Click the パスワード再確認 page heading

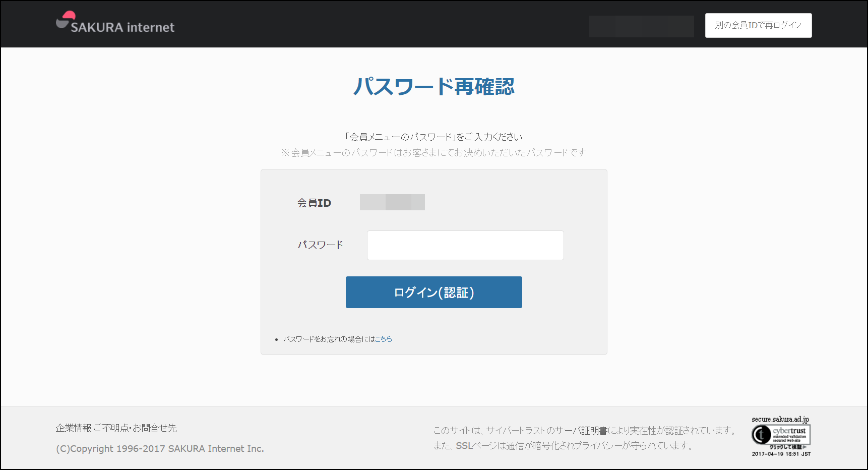click(x=433, y=87)
